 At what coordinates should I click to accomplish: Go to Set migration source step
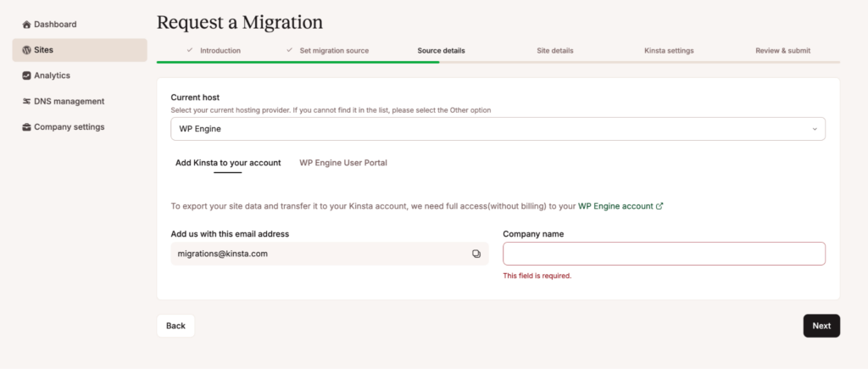pyautogui.click(x=334, y=50)
